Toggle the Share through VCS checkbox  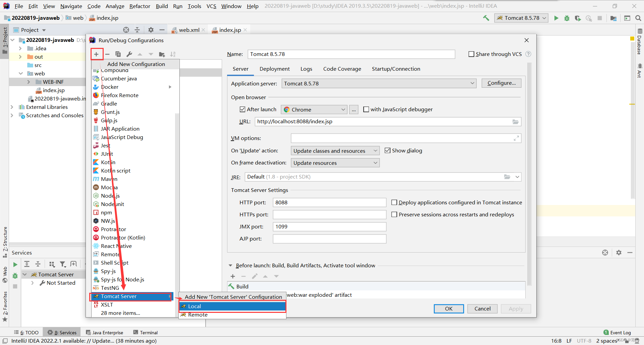[x=471, y=54]
